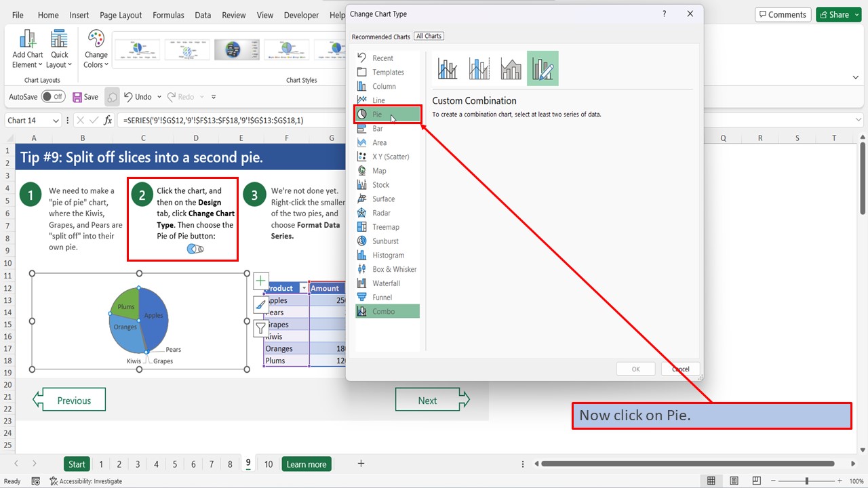Switch to Page Layout view icon
868x488 pixels.
pyautogui.click(x=734, y=481)
